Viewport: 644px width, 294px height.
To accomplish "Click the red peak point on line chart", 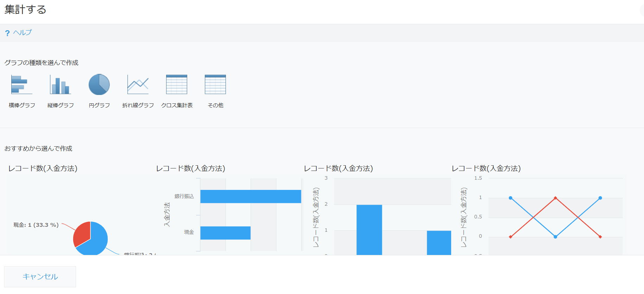I will [x=555, y=198].
